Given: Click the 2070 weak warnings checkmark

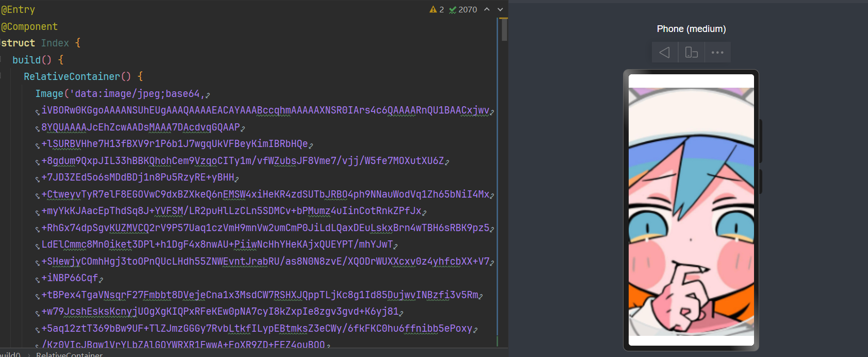Looking at the screenshot, I should pos(463,9).
